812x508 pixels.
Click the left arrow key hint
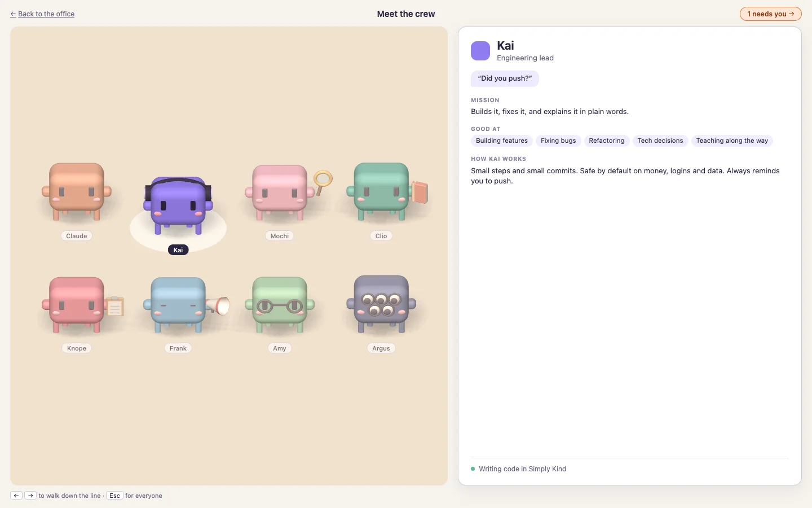(16, 496)
